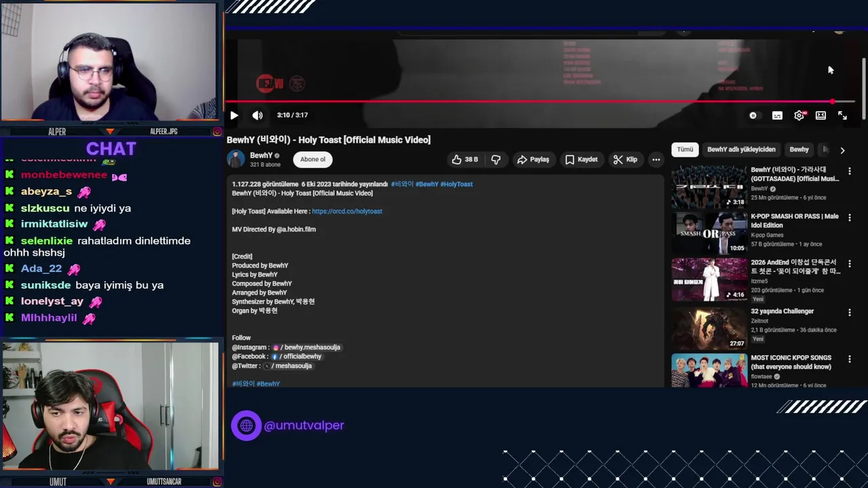This screenshot has width=868, height=488.
Task: Click the #비와이 hashtag near the upload date
Action: [x=401, y=184]
